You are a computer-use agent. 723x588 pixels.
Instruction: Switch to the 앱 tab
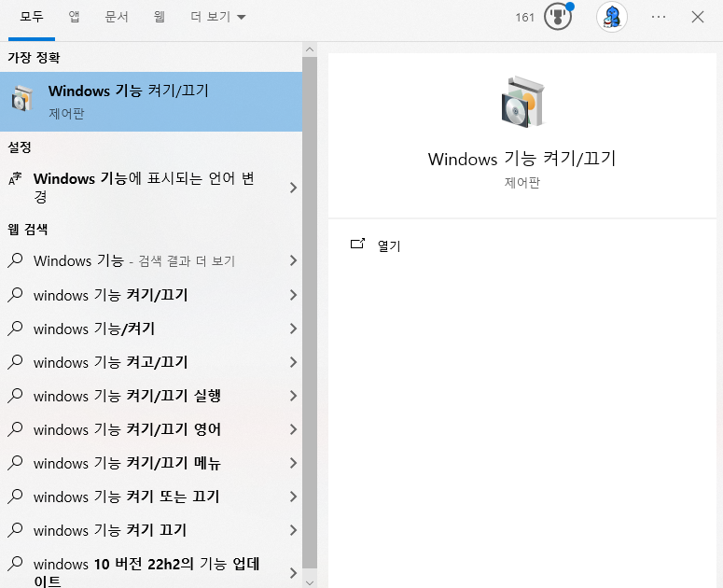pyautogui.click(x=74, y=17)
